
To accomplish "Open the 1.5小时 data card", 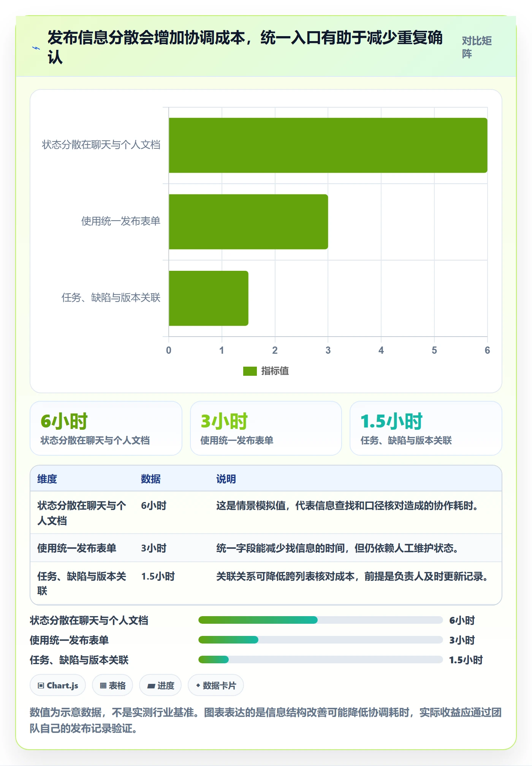I will coord(426,428).
